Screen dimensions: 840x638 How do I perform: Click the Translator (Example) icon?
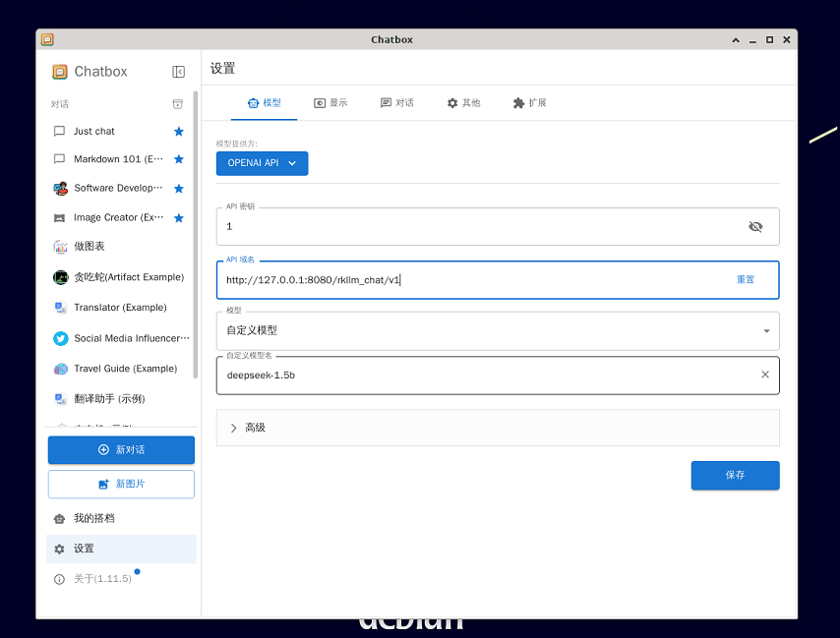point(61,308)
